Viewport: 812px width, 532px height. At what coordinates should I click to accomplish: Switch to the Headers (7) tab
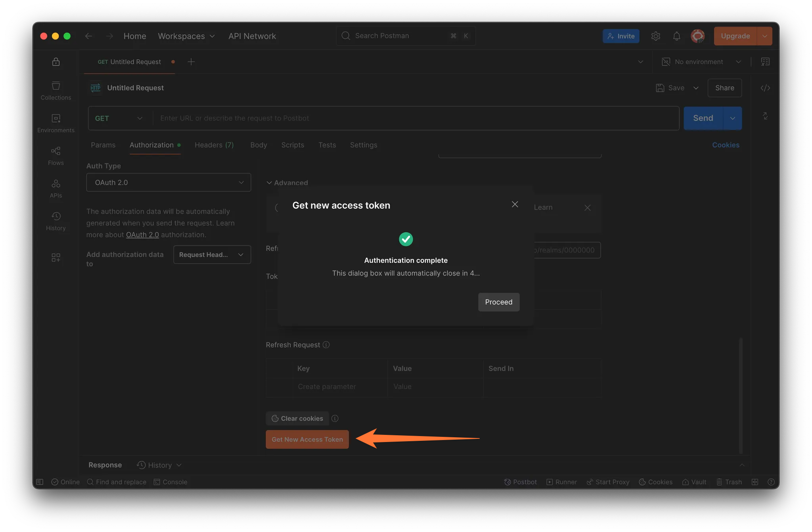(x=214, y=145)
